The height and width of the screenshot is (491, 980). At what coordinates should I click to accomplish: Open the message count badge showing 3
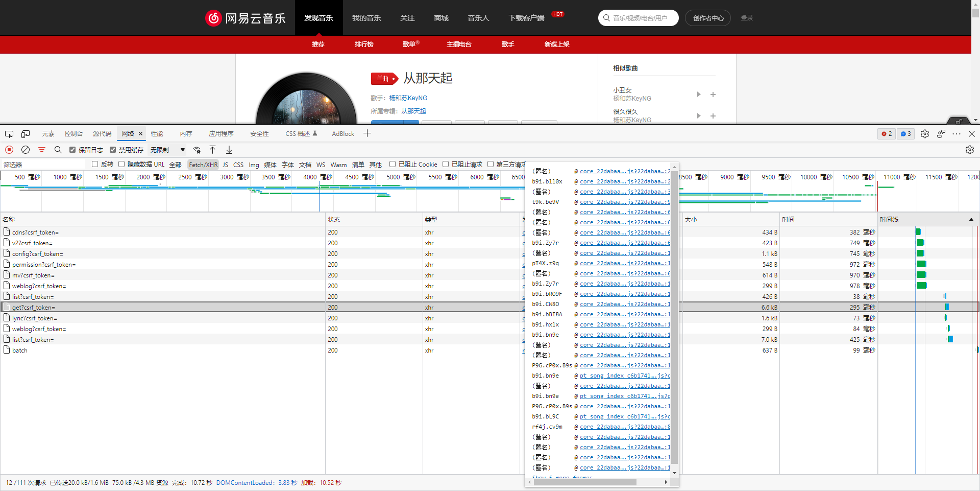click(905, 134)
